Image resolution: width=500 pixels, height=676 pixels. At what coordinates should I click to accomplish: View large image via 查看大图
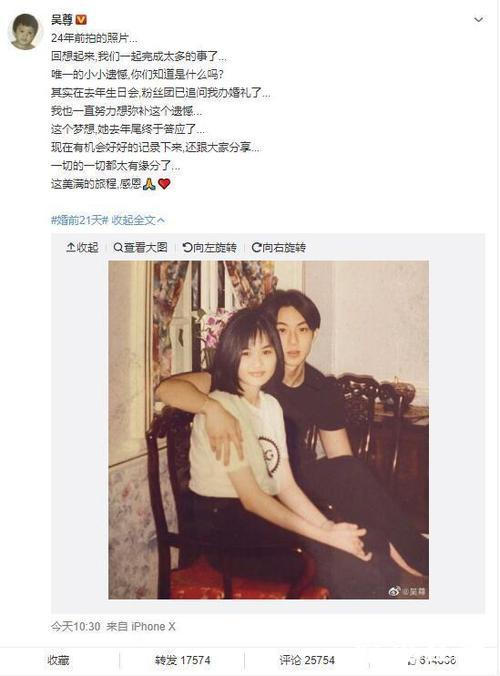pos(141,247)
